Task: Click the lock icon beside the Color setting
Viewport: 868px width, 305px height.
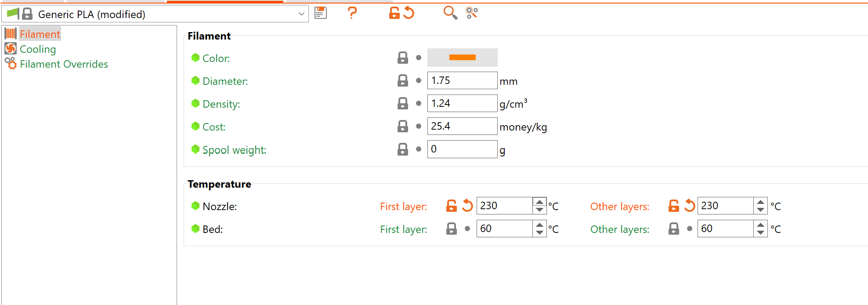Action: pos(403,58)
